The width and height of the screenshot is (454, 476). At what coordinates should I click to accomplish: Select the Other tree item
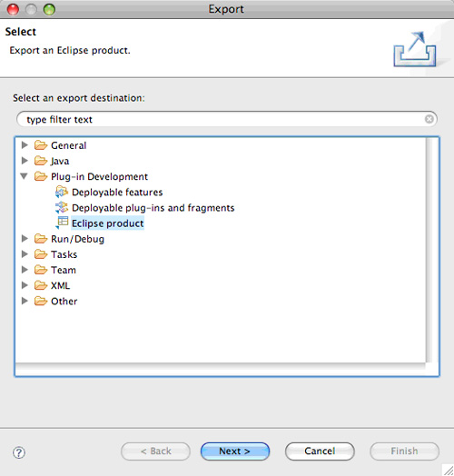click(x=64, y=302)
